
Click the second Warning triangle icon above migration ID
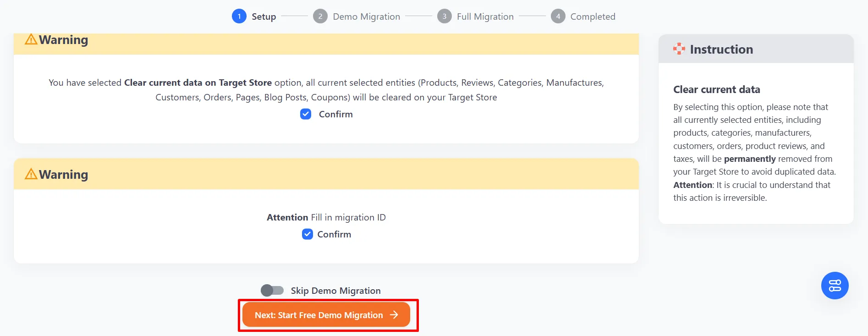click(31, 174)
